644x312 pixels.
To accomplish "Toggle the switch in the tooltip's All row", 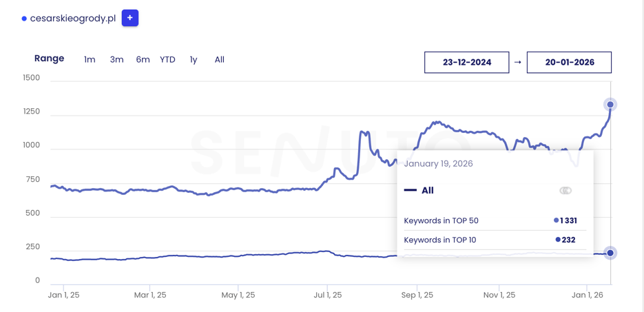I will 565,191.
